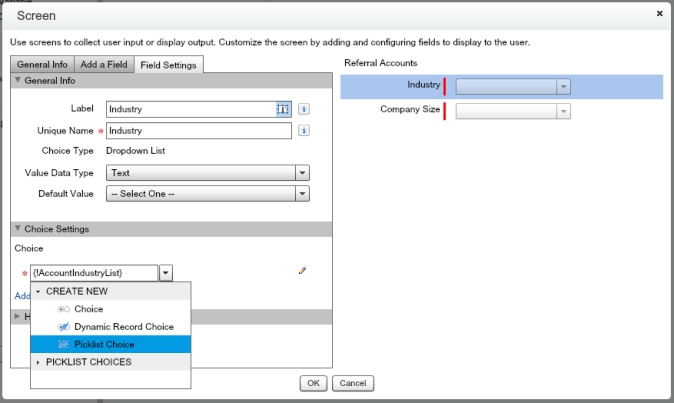Collapse the Choice Settings section
The height and width of the screenshot is (403, 674).
click(18, 229)
